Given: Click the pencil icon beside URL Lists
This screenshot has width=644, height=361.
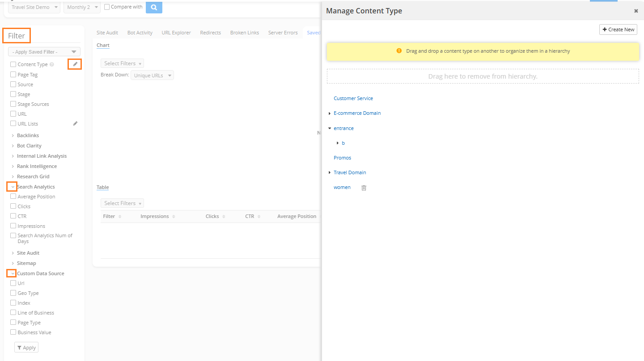Looking at the screenshot, I should (75, 124).
